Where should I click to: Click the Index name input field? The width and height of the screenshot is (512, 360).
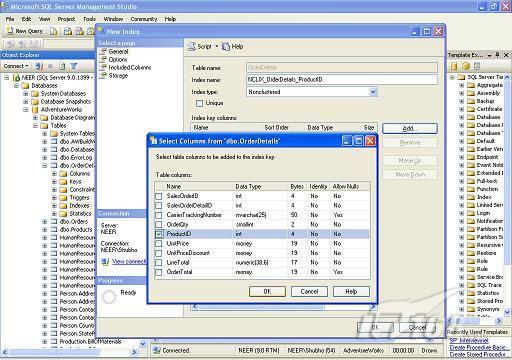tap(342, 80)
